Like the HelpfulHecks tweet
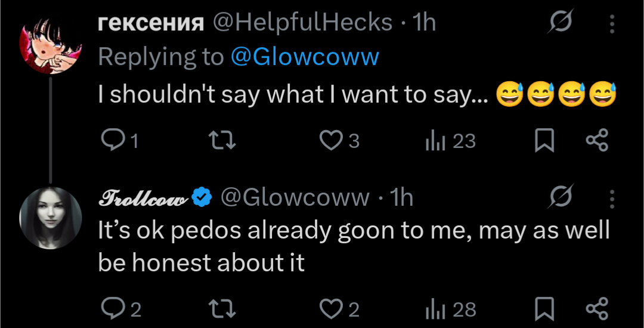The width and height of the screenshot is (644, 328). [x=330, y=141]
